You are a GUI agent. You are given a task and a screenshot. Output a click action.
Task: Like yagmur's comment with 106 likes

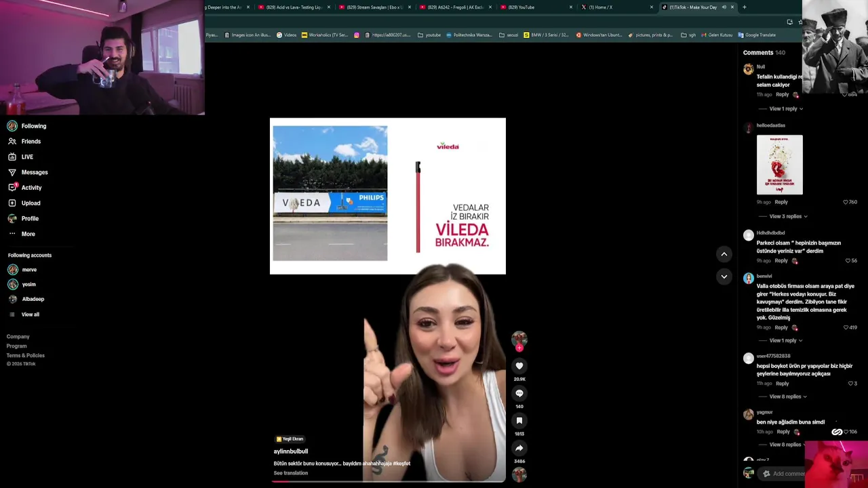point(850,432)
